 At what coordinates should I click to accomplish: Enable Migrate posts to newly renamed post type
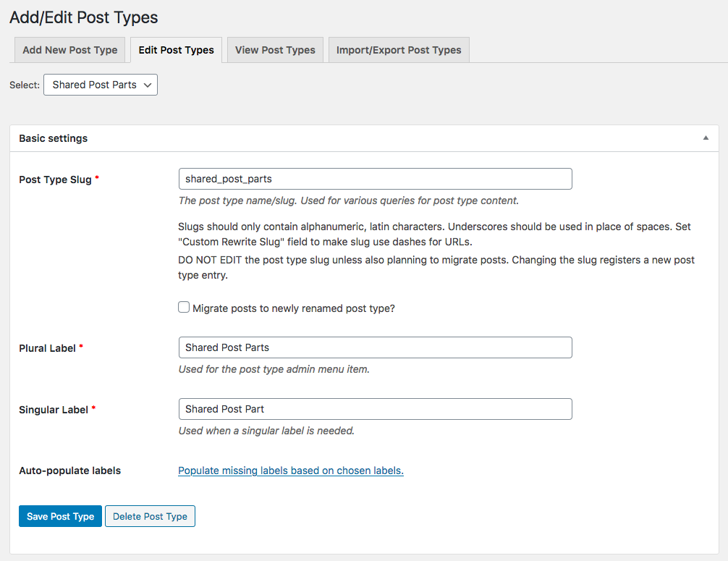point(184,308)
